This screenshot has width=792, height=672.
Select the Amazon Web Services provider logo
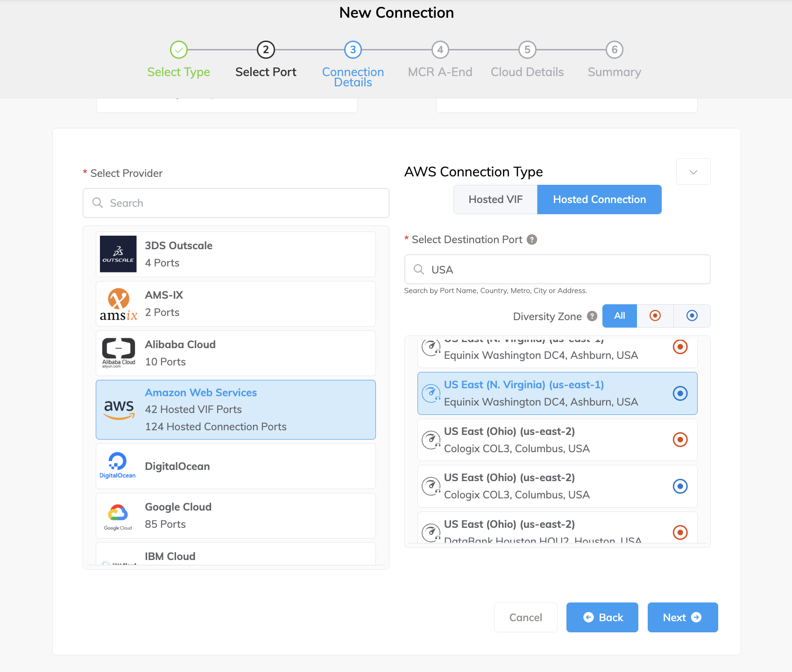119,409
